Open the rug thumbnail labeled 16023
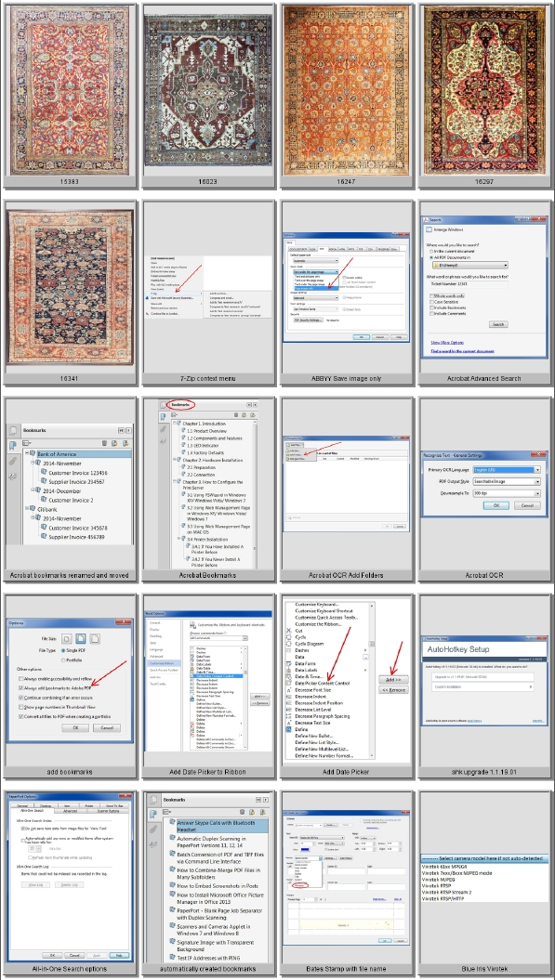This screenshot has width=555, height=980. click(207, 91)
